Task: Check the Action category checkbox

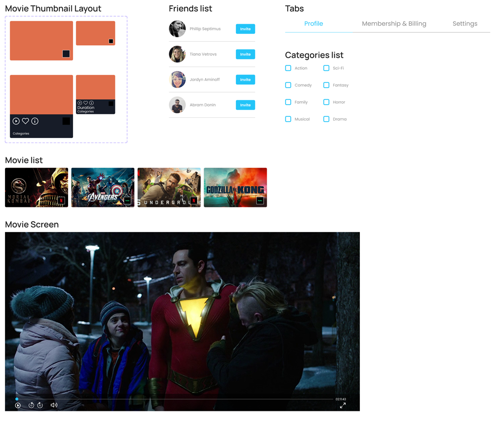Action: (288, 68)
